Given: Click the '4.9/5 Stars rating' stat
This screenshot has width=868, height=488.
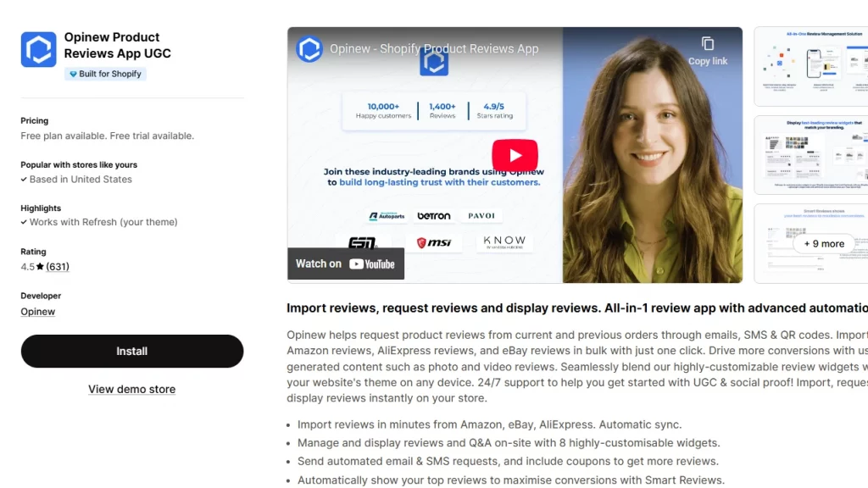Looking at the screenshot, I should [x=494, y=110].
